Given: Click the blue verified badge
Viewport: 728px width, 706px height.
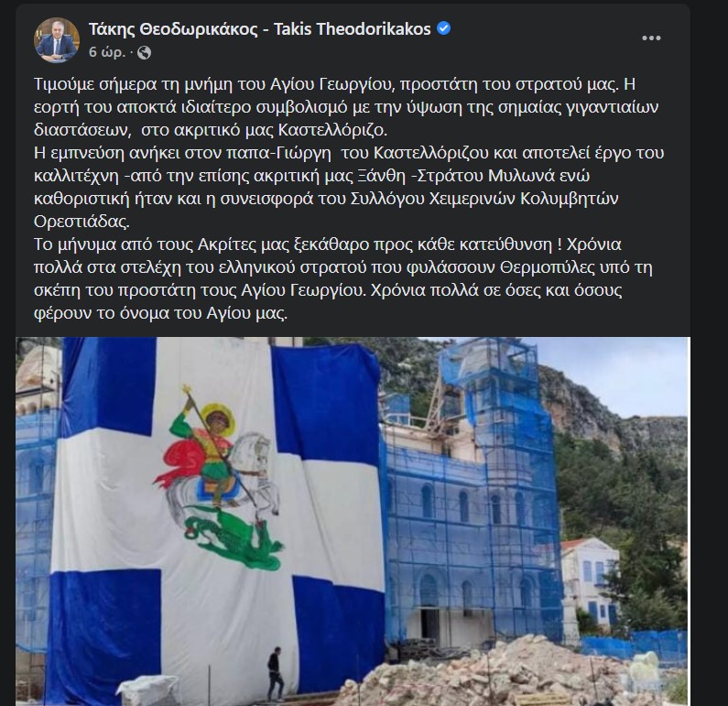Looking at the screenshot, I should click(x=444, y=28).
